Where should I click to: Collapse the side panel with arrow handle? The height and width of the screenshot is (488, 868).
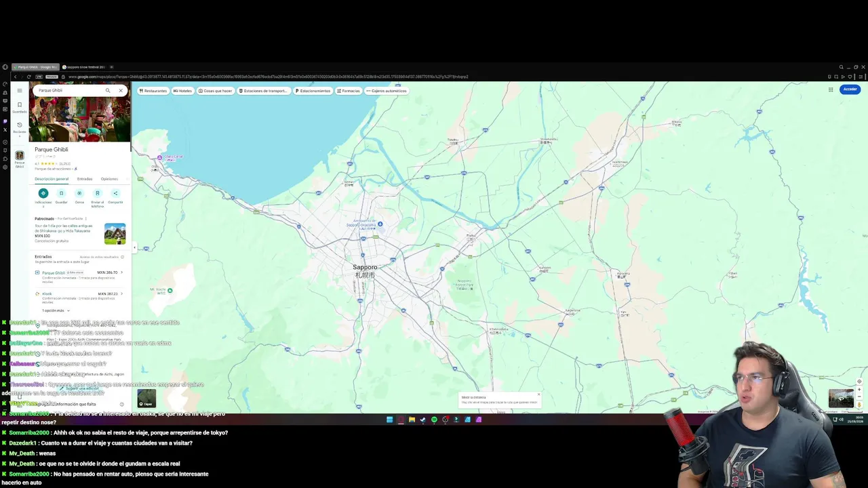[x=134, y=247]
